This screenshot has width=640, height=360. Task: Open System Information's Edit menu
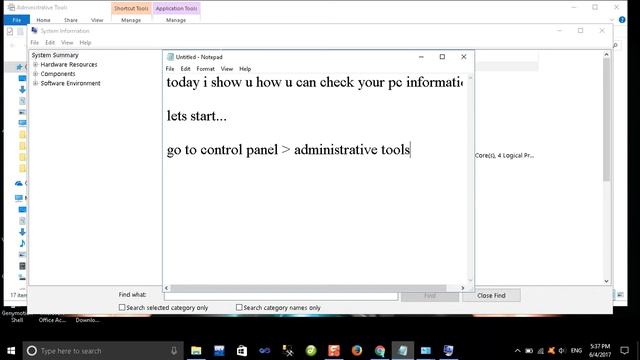click(50, 42)
